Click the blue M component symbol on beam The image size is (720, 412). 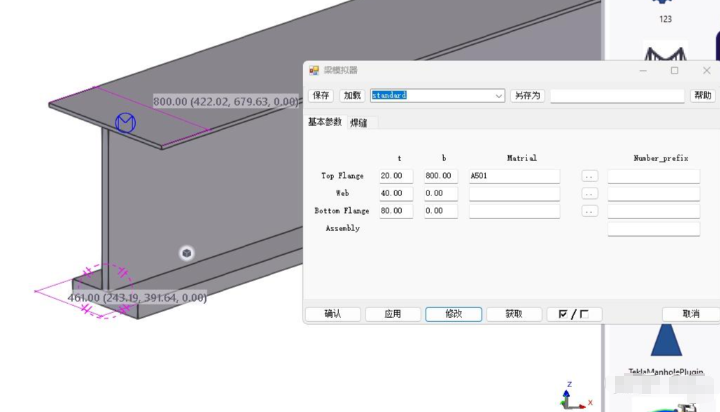[125, 123]
